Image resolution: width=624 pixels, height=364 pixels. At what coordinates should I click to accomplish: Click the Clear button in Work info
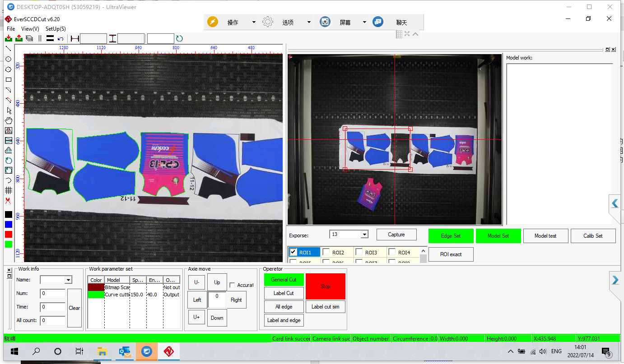(x=75, y=308)
